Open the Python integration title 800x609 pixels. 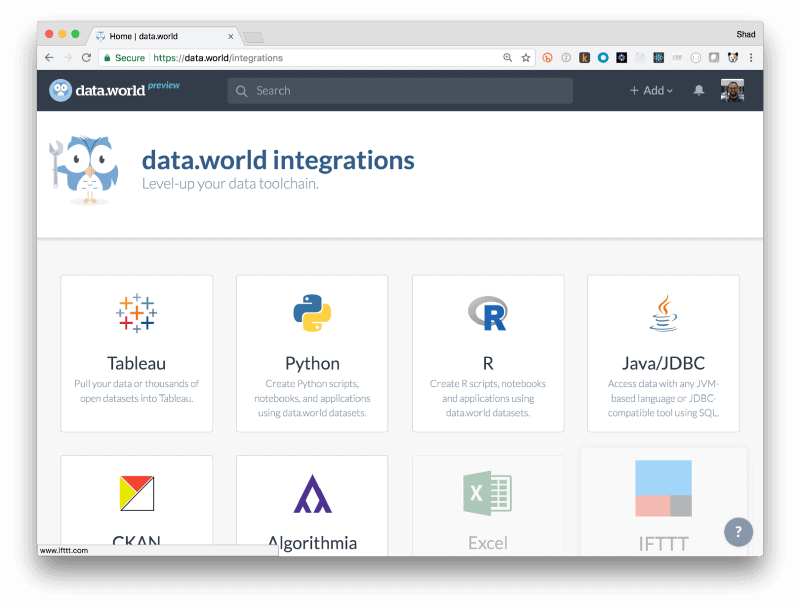(312, 364)
